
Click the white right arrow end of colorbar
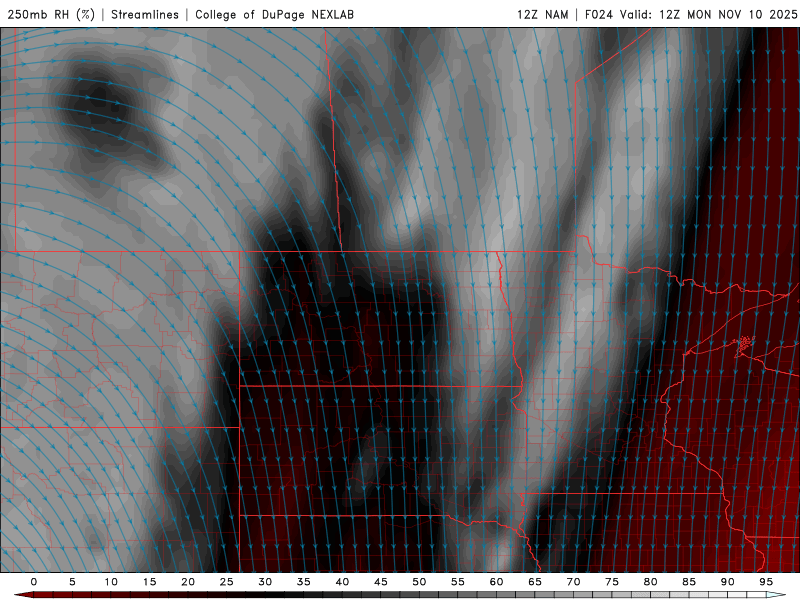pos(776,595)
